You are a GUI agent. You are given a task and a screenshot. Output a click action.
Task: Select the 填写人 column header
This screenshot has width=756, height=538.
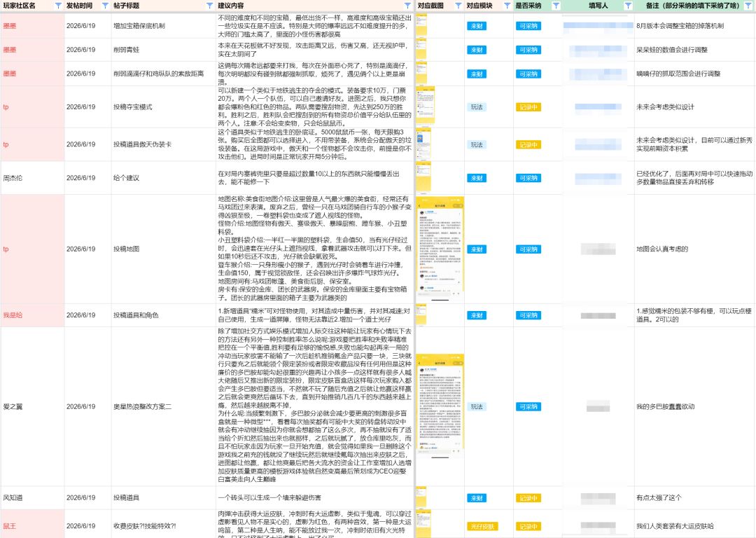coord(598,6)
